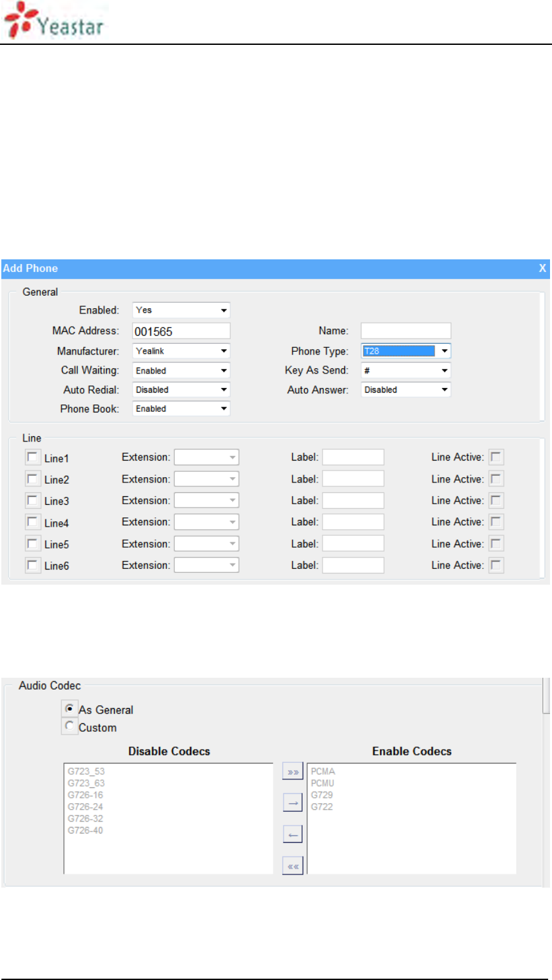Open the Auto Redial dropdown

point(181,390)
